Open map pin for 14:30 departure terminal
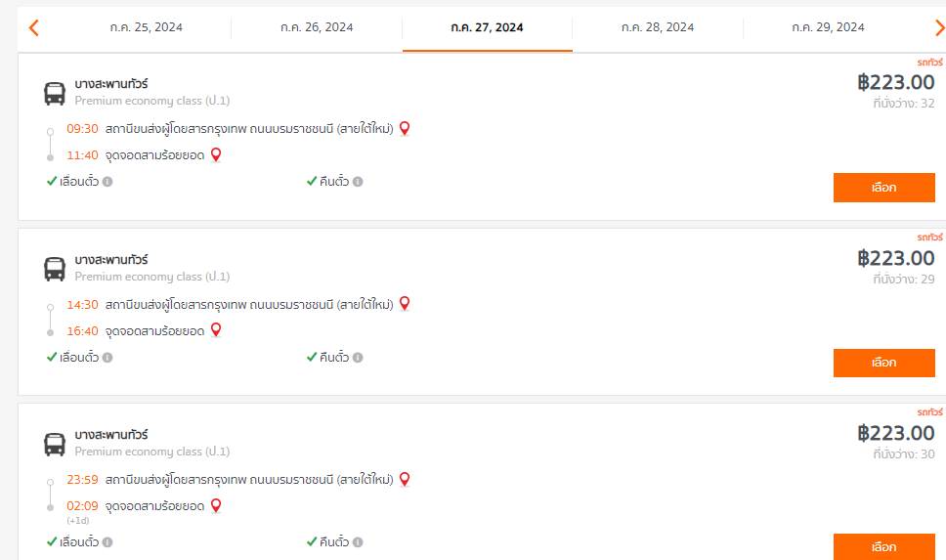The image size is (946, 560). (x=405, y=304)
